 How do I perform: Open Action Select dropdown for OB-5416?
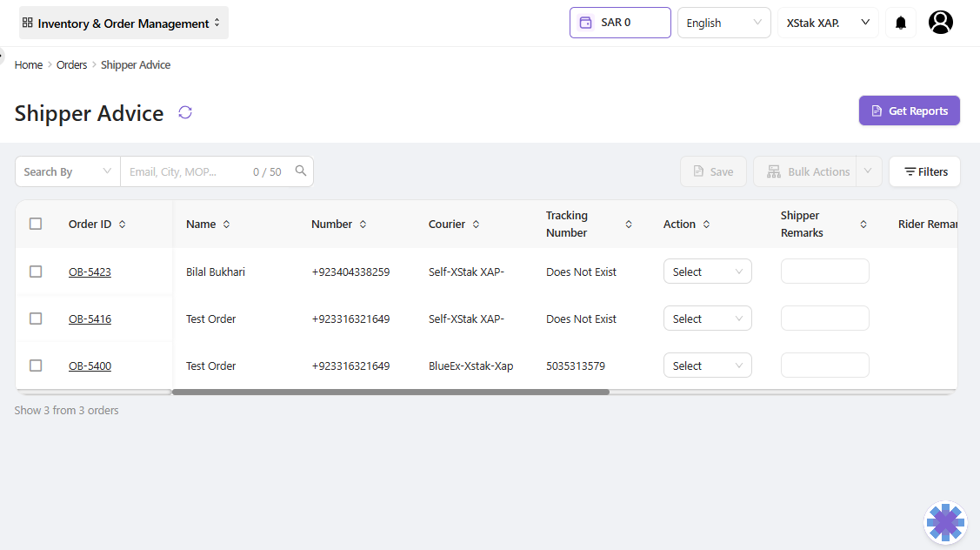click(x=707, y=319)
